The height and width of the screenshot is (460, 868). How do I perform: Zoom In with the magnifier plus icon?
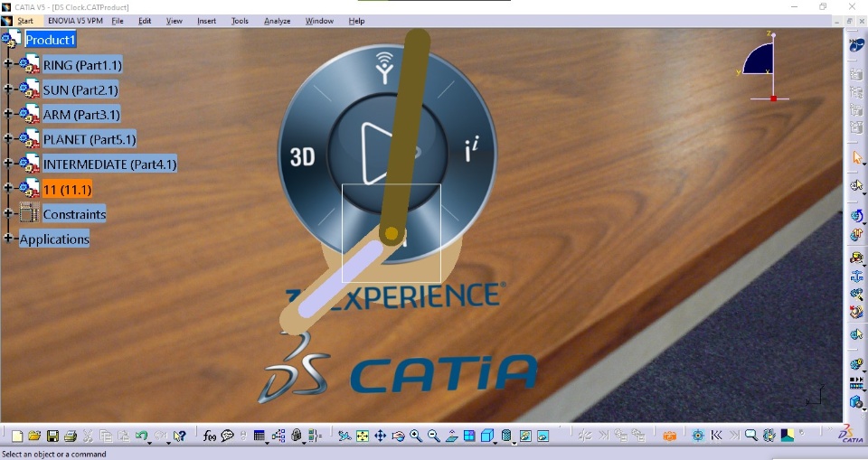tap(416, 437)
